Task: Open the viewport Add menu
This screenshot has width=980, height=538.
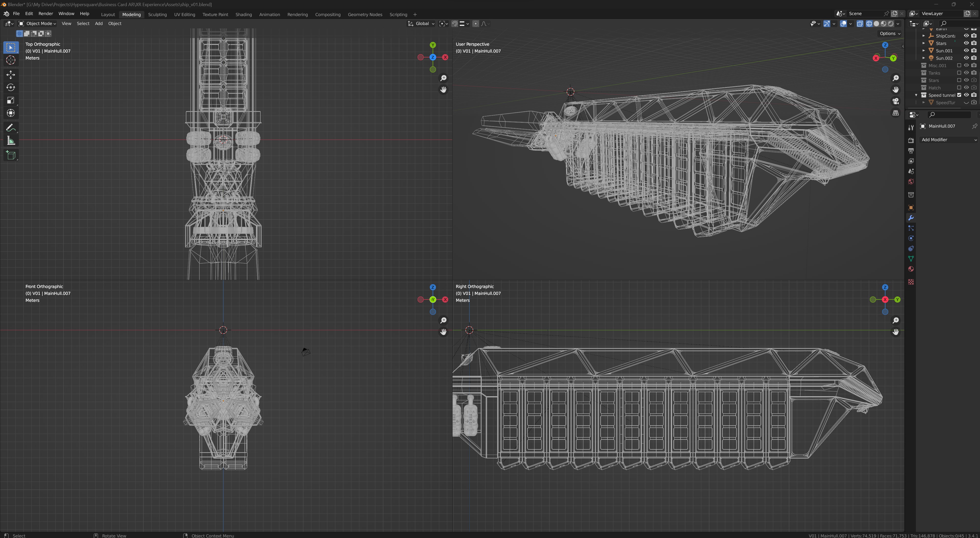Action: 99,23
